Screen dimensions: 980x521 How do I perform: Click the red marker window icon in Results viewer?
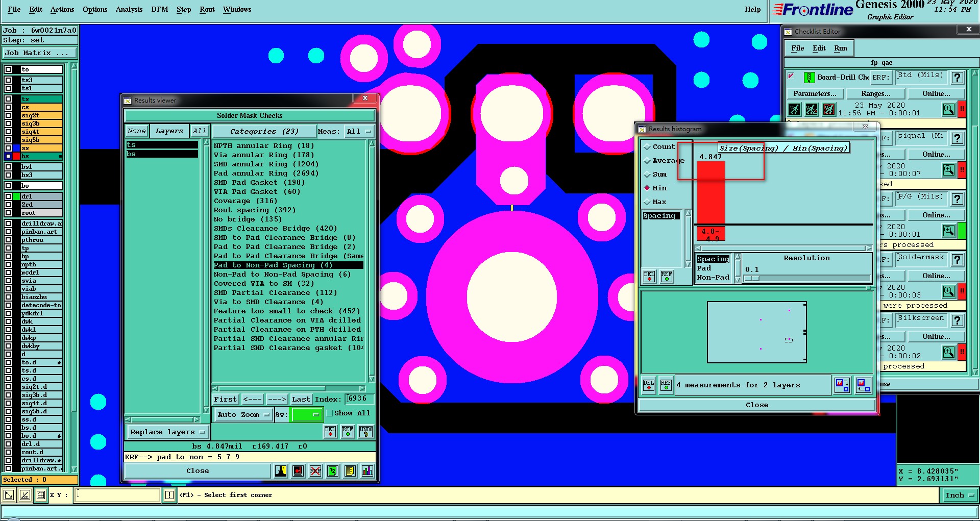(298, 470)
